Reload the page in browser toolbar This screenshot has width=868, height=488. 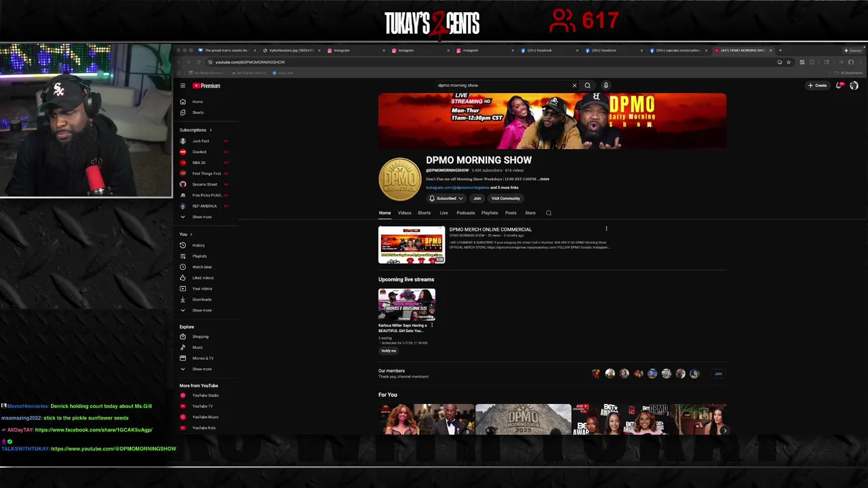click(x=198, y=62)
